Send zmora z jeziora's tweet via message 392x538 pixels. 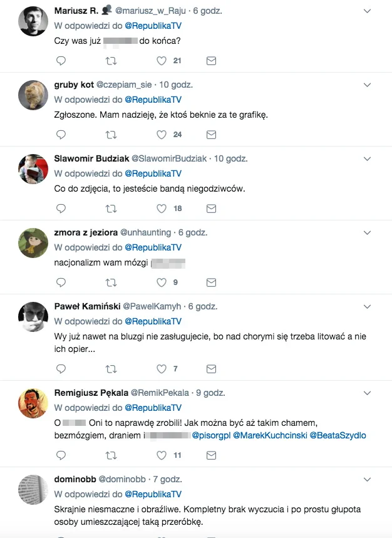[x=211, y=282]
